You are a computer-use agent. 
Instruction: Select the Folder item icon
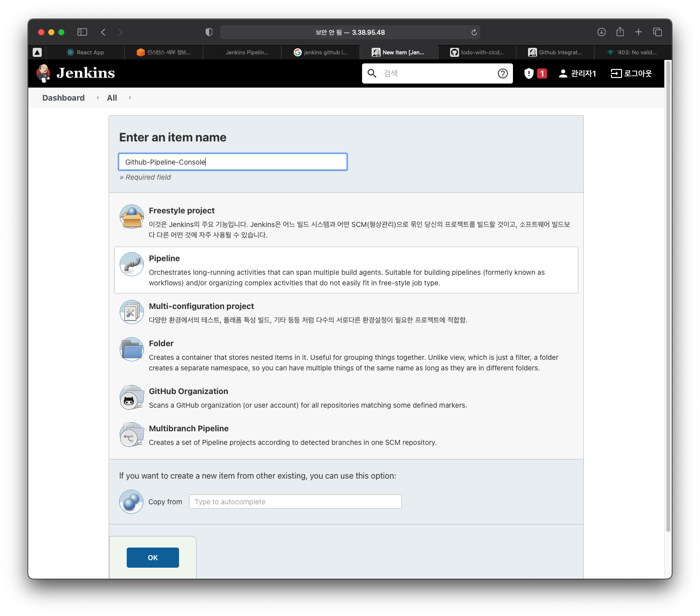(132, 349)
